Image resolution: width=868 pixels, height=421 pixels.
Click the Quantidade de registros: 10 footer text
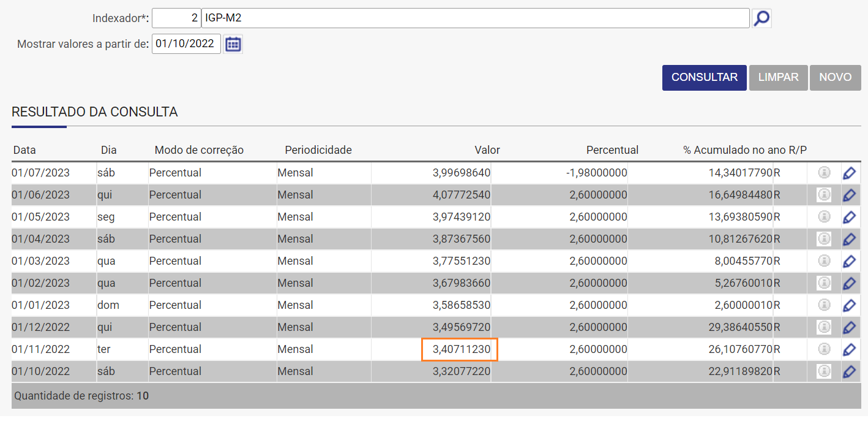[x=81, y=396]
